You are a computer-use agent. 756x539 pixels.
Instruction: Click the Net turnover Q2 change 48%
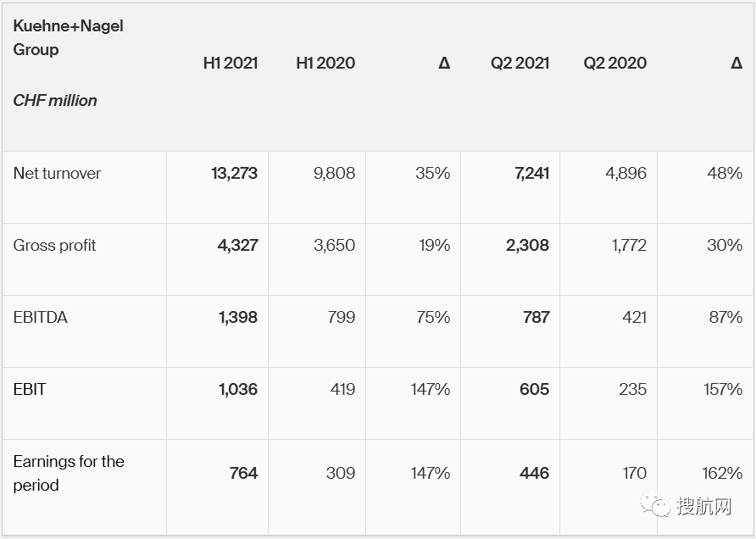click(725, 173)
